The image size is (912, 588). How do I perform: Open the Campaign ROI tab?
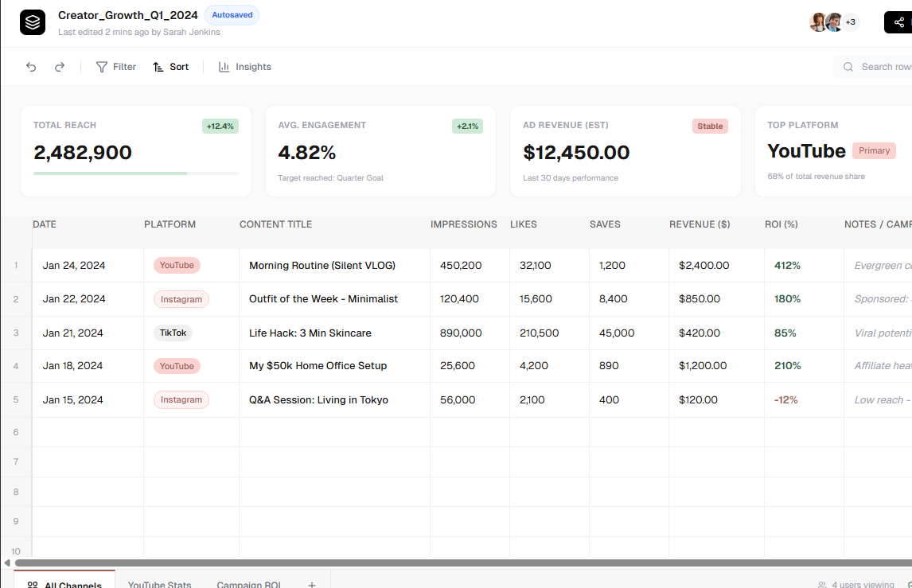point(249,584)
